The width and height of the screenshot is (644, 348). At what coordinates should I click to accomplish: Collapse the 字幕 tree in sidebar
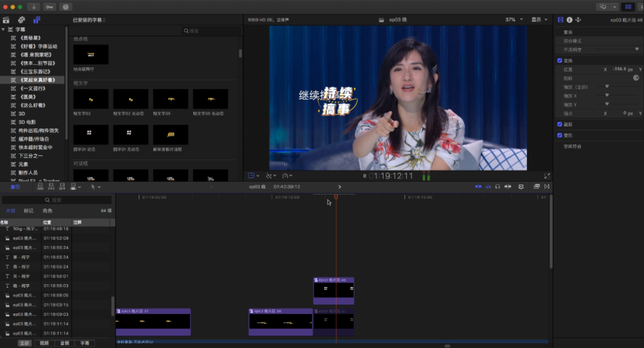(3, 29)
